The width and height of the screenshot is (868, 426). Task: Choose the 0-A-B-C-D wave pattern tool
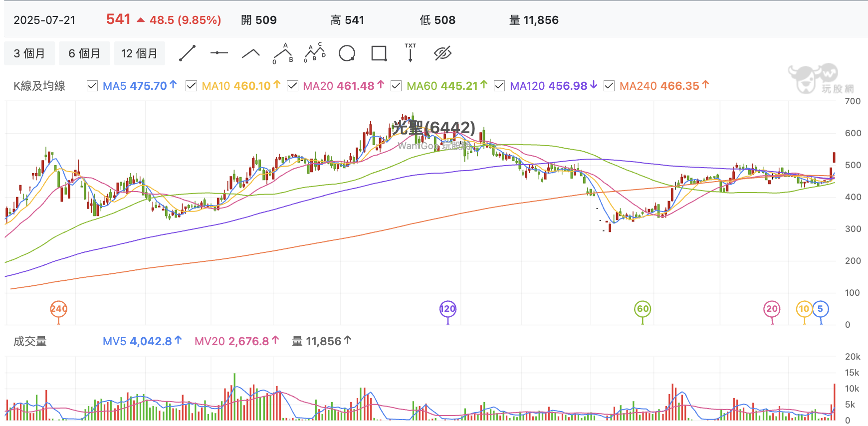tap(315, 52)
